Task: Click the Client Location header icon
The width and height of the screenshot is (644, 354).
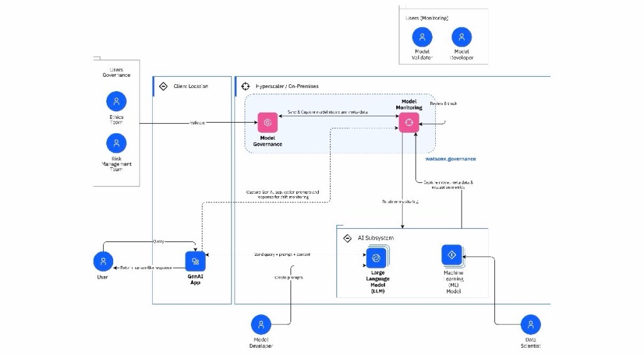Action: click(x=163, y=86)
